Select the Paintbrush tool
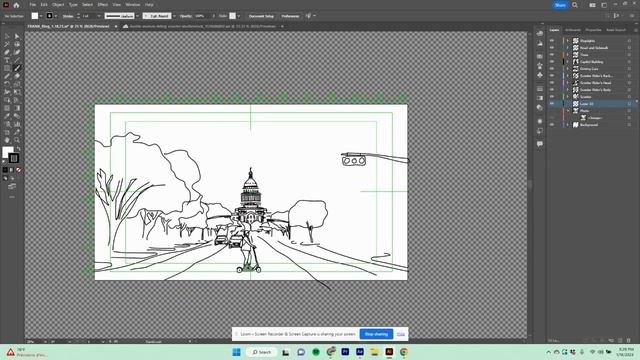The image size is (640, 360). coord(17,68)
